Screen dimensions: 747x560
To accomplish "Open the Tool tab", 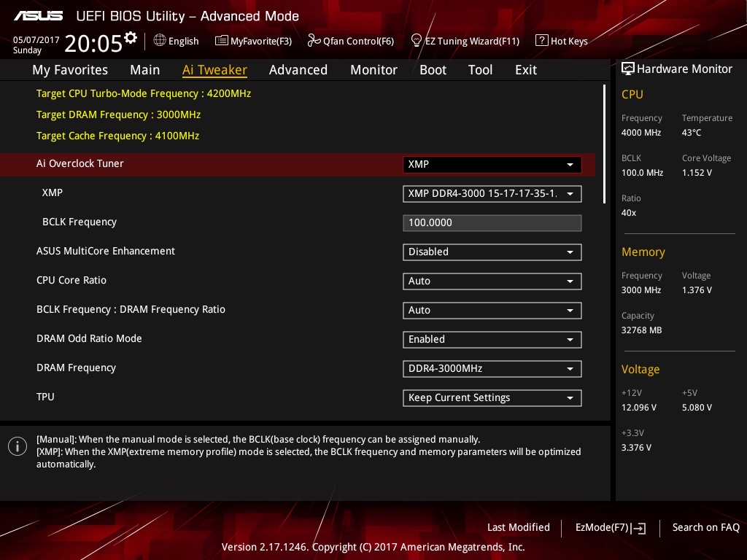I will (480, 70).
